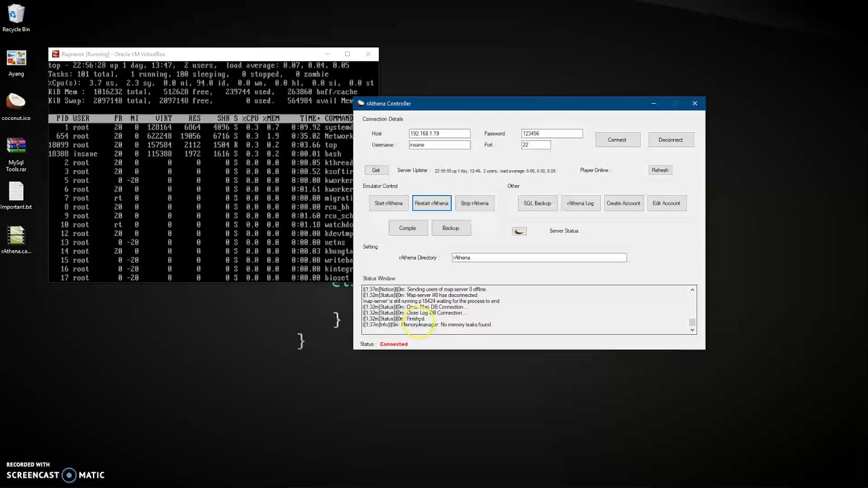Click the 'Connection Details' group label
This screenshot has height=488, width=868.
coord(383,119)
